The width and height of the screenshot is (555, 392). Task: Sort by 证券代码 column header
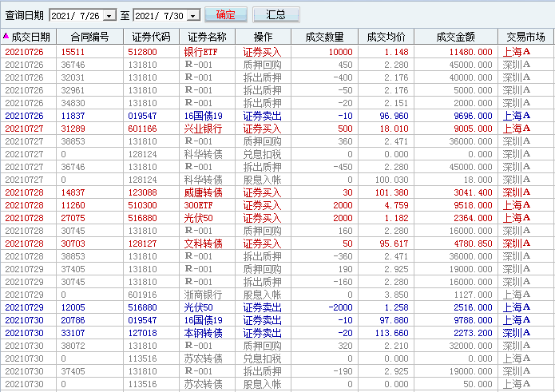[151, 37]
